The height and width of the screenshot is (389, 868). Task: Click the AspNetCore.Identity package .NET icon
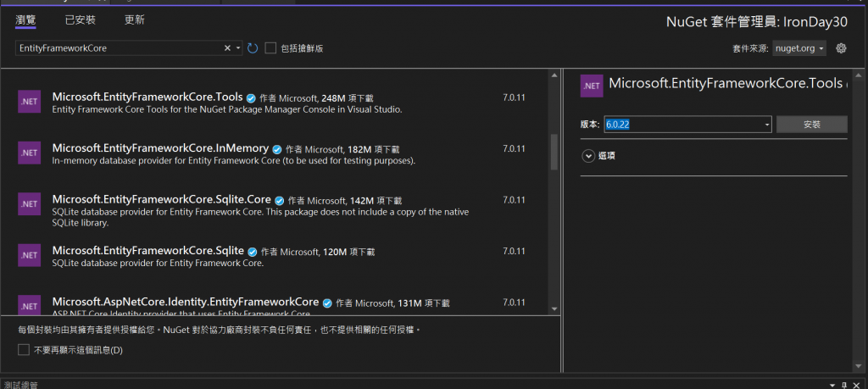click(30, 305)
